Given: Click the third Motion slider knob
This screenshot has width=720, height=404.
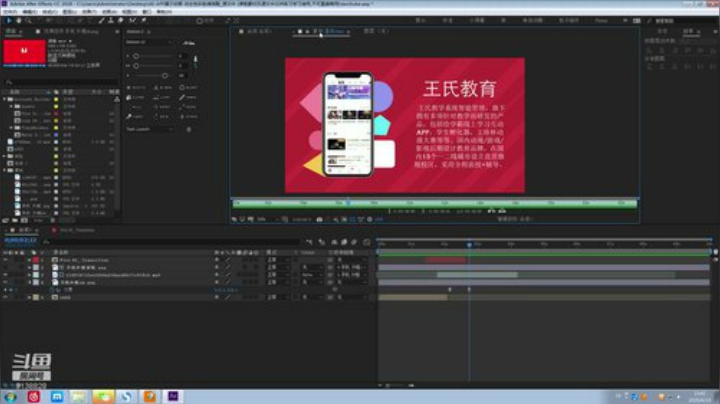Looking at the screenshot, I should tap(165, 75).
